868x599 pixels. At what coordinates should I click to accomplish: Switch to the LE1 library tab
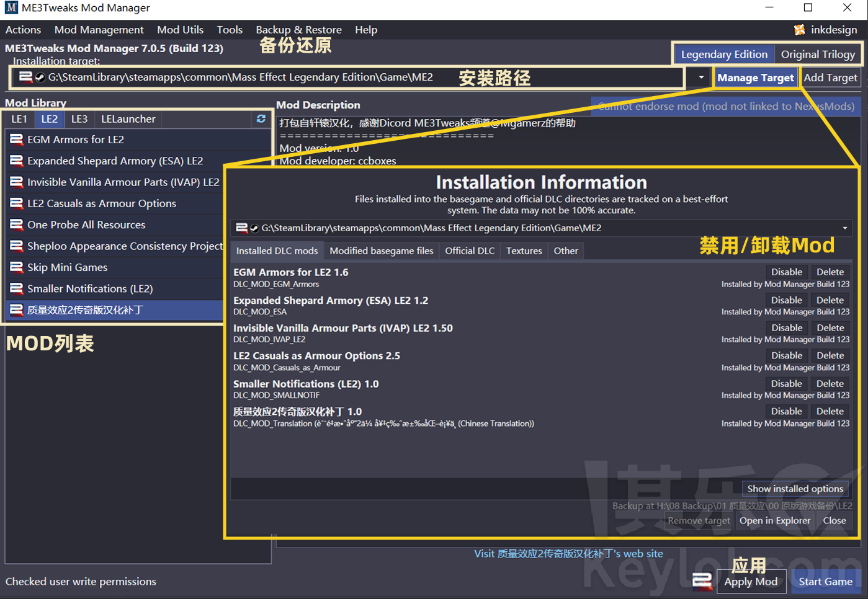[x=19, y=119]
